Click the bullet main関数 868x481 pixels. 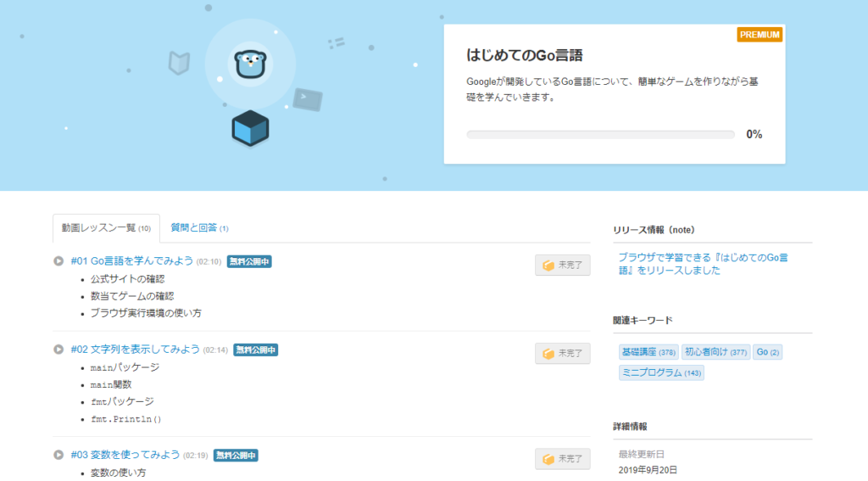111,384
